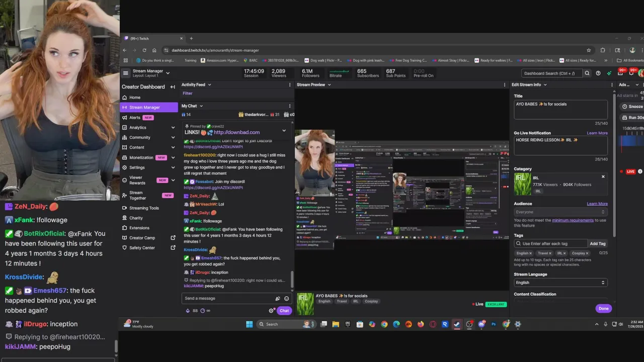
Task: Open File Explorer from taskbar
Action: (336, 324)
